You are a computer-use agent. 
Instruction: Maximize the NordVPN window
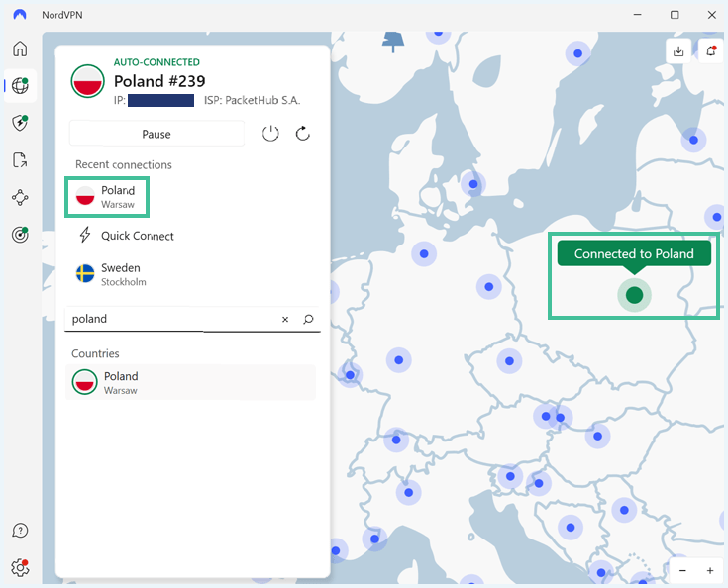click(x=675, y=15)
